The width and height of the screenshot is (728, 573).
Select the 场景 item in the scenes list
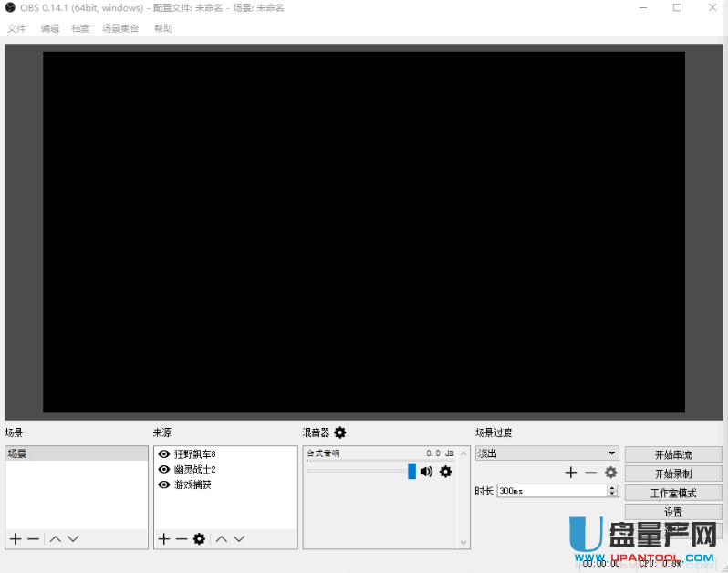click(77, 453)
